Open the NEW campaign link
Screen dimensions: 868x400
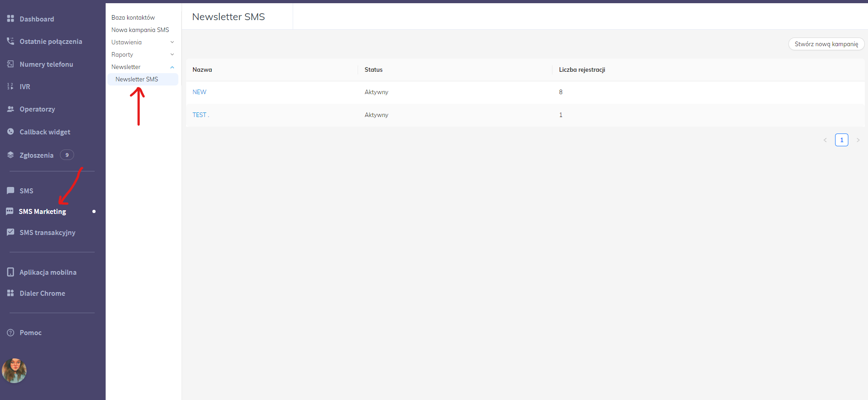point(199,92)
